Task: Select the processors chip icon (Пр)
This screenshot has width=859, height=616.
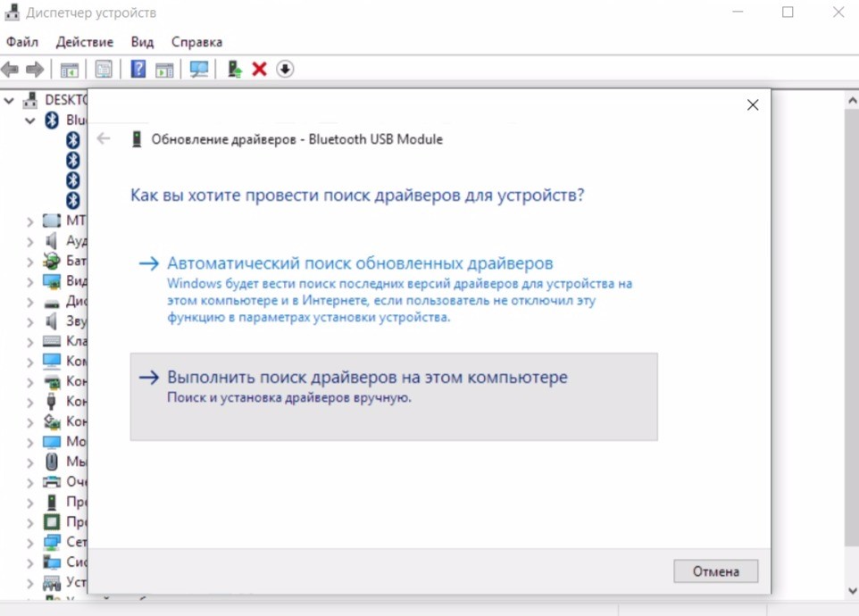Action: (52, 522)
